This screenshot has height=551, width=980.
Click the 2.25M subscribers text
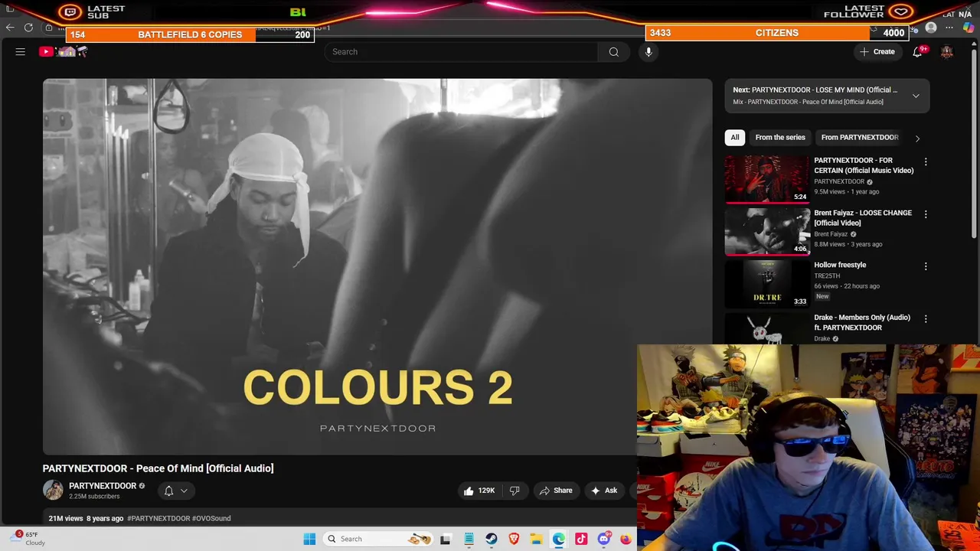[94, 497]
